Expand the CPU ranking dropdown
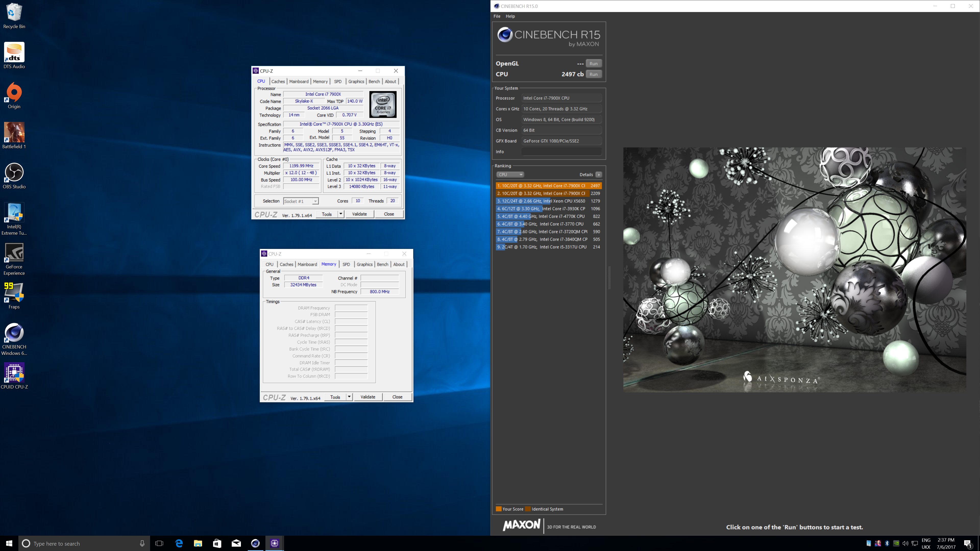 [x=510, y=174]
